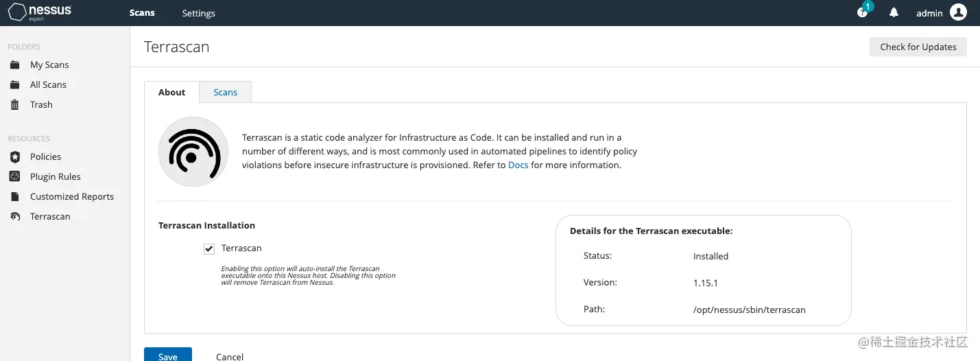The image size is (980, 361).
Task: Open the Settings top menu
Action: [198, 13]
